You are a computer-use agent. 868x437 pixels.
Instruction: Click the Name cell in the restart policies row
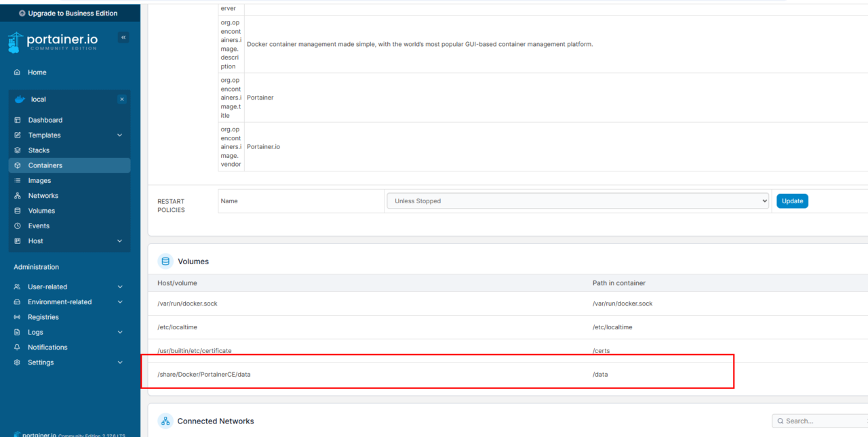click(x=301, y=201)
